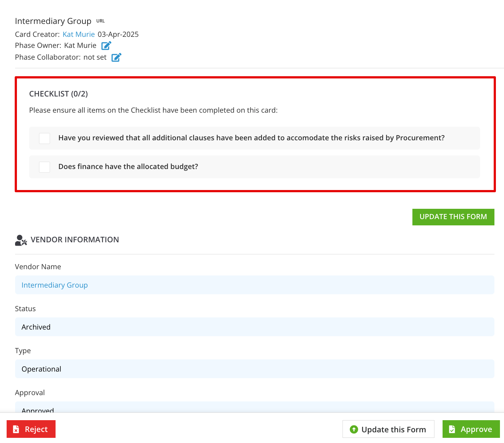
Task: Open Kat Murie's Card Creator profile link
Action: 79,34
